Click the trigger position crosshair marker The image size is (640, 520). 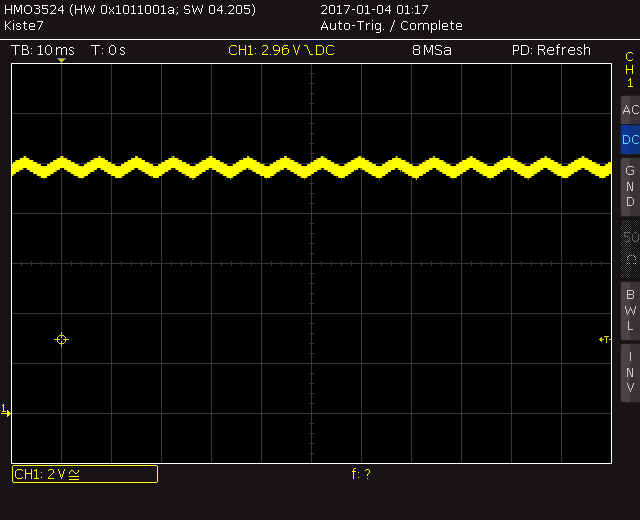click(x=62, y=340)
